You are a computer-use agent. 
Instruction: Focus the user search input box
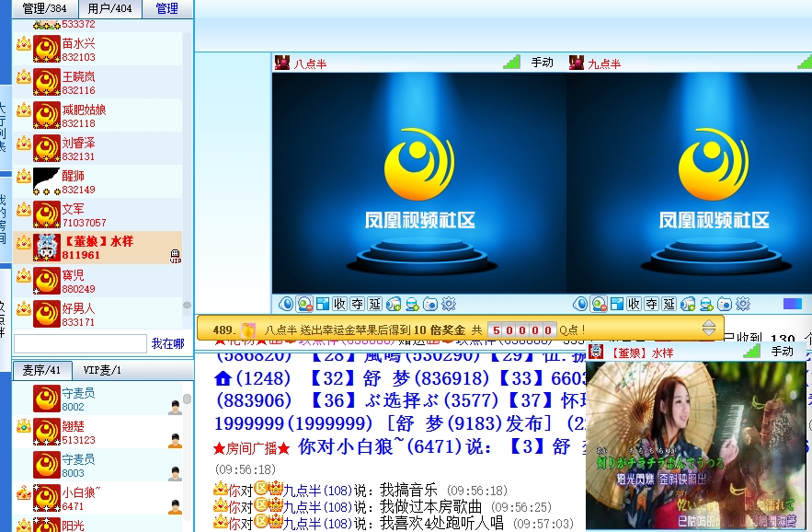80,343
